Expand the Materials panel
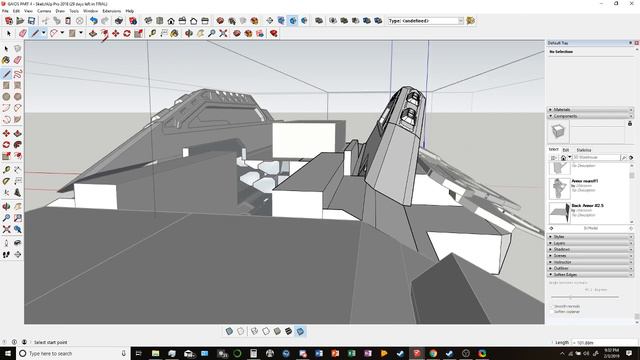 tap(590, 109)
